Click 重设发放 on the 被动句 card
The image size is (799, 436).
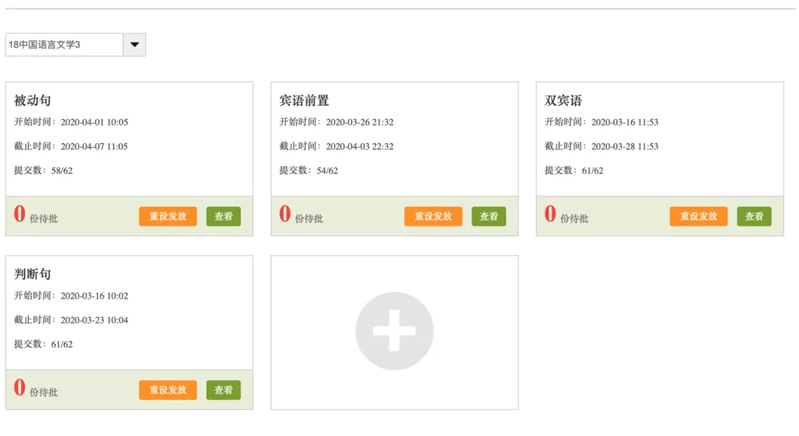coord(168,217)
